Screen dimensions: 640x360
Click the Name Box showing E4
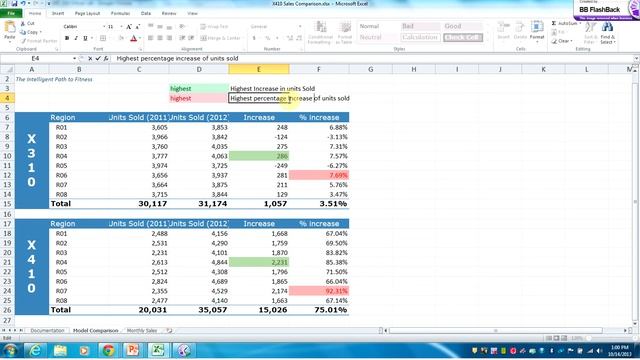pyautogui.click(x=36, y=58)
